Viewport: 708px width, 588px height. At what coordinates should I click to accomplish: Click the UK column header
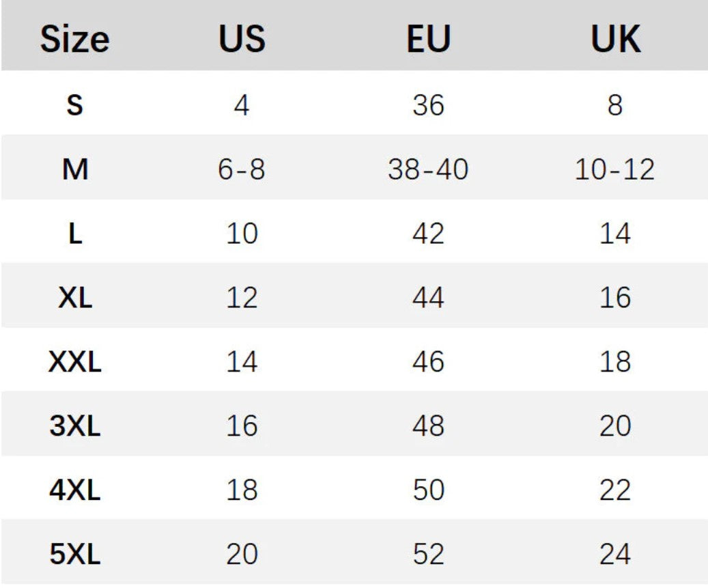point(615,40)
